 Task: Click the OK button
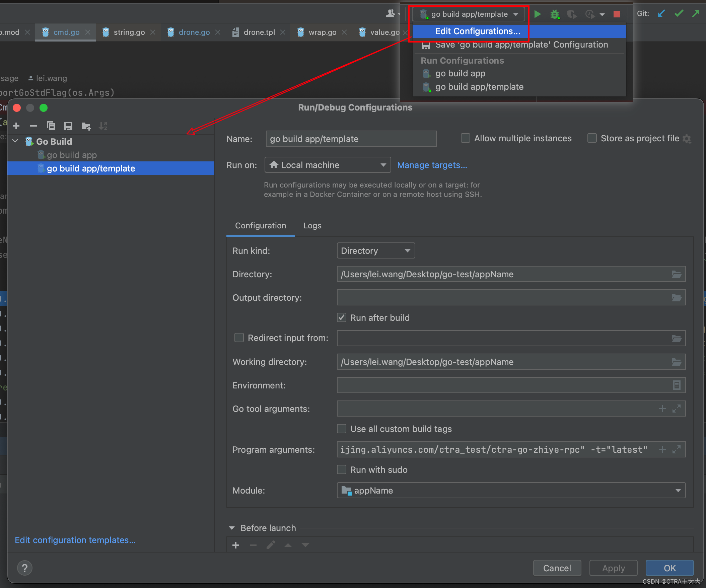669,568
